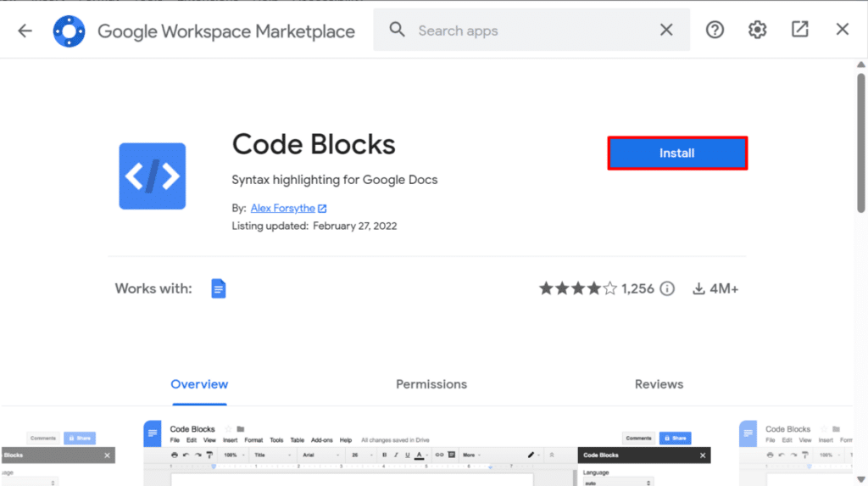Open Marketplace in a new window icon
The width and height of the screenshot is (868, 486).
tap(800, 30)
